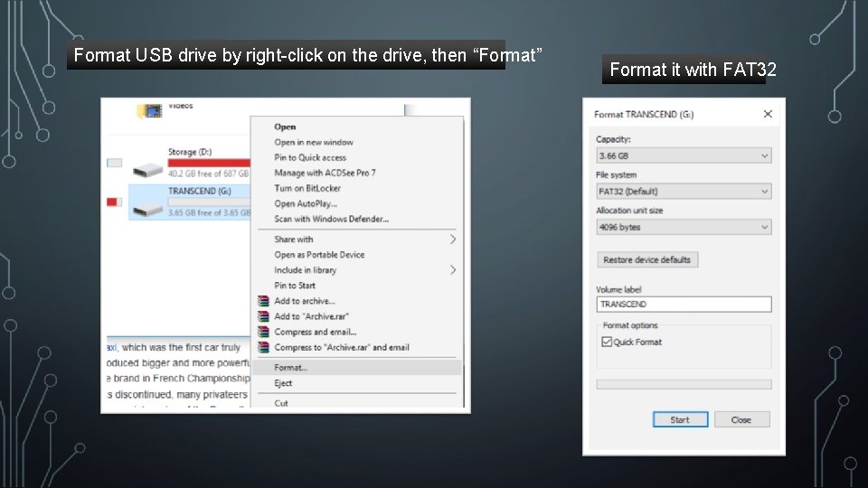Choose Add to "Archive.rar" entry
Viewport: 868px width, 488px height.
tap(312, 316)
